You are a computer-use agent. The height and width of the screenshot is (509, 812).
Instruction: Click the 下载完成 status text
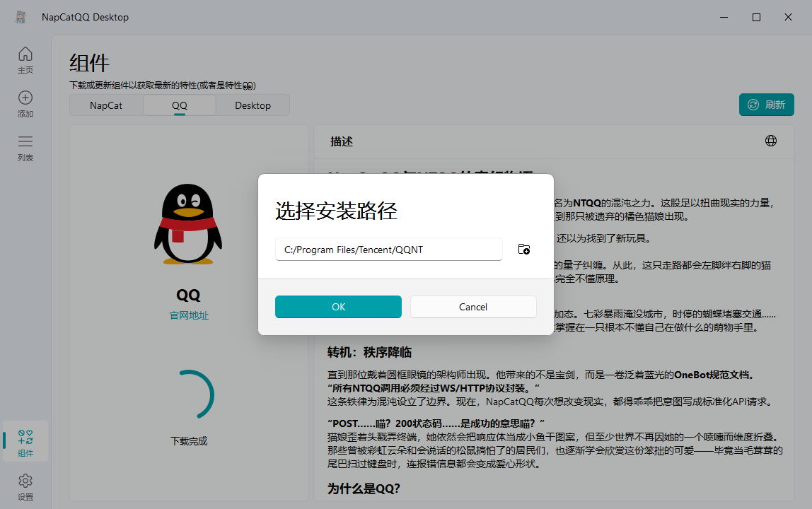(189, 441)
